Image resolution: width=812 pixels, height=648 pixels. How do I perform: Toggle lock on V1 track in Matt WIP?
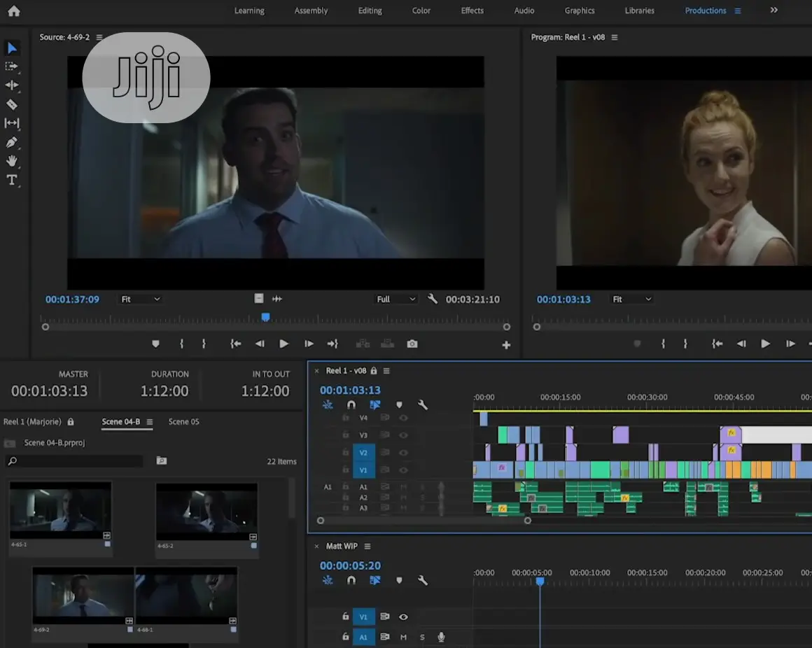coord(345,617)
